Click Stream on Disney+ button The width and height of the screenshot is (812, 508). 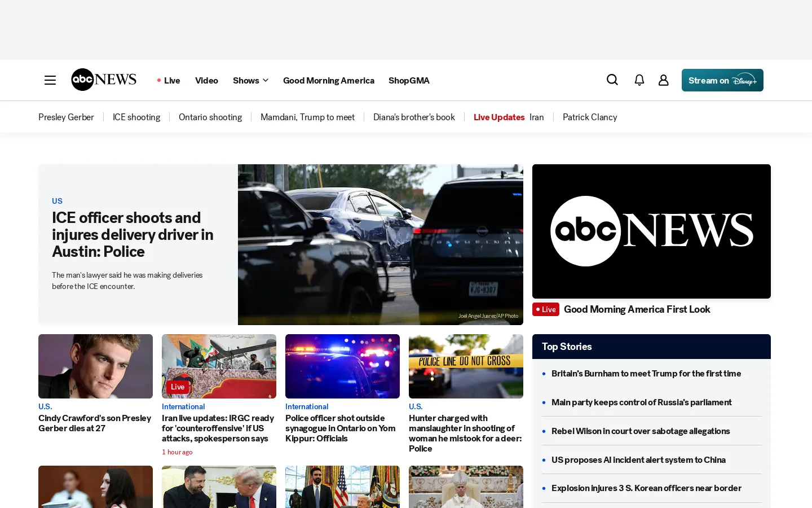point(722,80)
